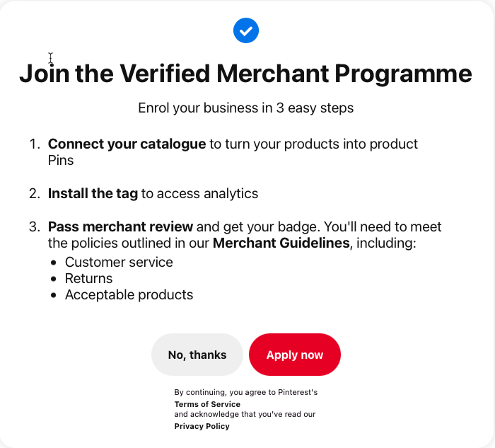Select the Connect your catalogue step text
This screenshot has width=495, height=448.
point(127,144)
